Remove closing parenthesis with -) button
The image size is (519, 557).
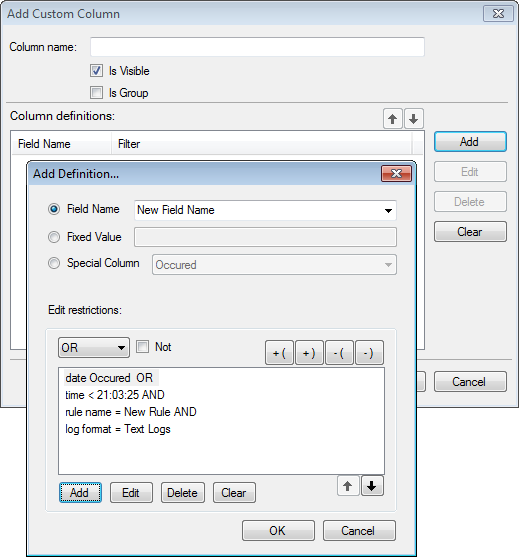click(x=369, y=353)
